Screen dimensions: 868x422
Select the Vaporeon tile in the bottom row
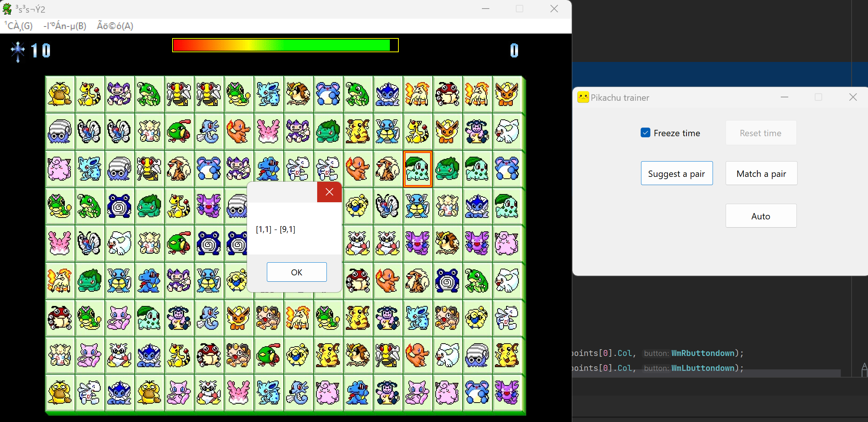[x=119, y=393]
